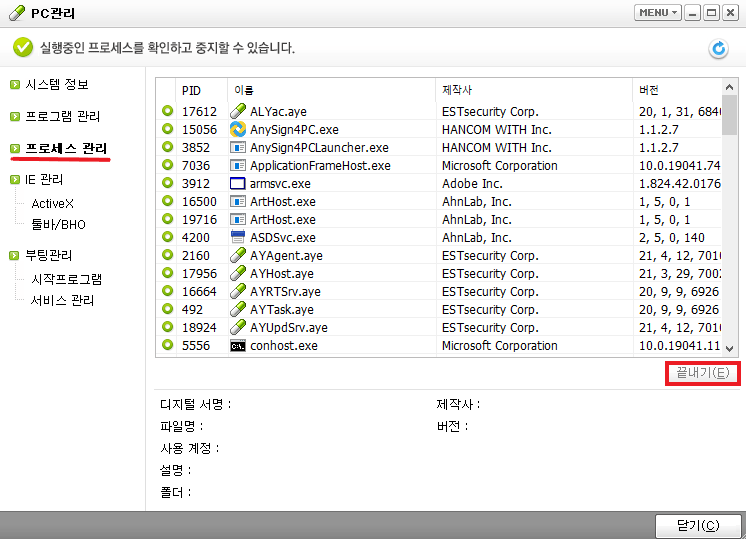Click green status dot for PID 3912
This screenshot has width=746, height=539.
[167, 183]
